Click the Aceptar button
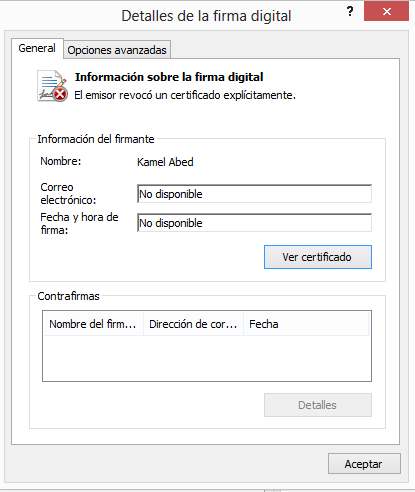The image size is (415, 492). pyautogui.click(x=364, y=464)
